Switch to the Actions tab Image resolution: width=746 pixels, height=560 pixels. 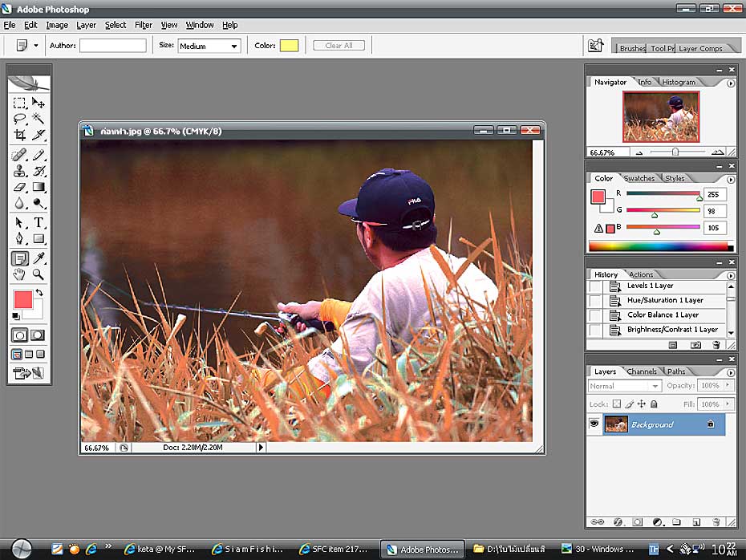tap(641, 274)
